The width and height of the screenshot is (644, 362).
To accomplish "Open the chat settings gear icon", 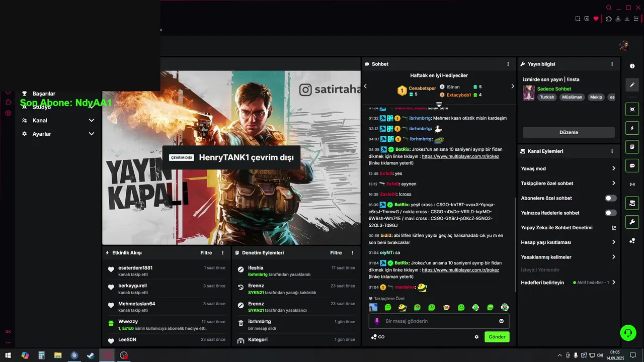I will (x=476, y=337).
